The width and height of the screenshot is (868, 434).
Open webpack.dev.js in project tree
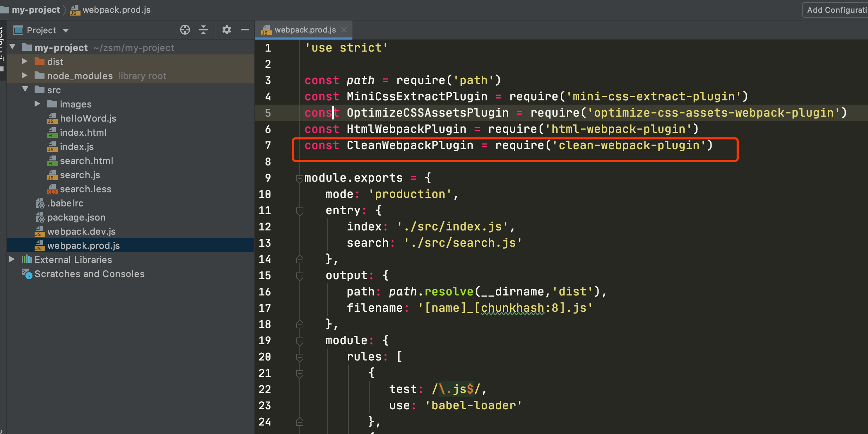(81, 231)
